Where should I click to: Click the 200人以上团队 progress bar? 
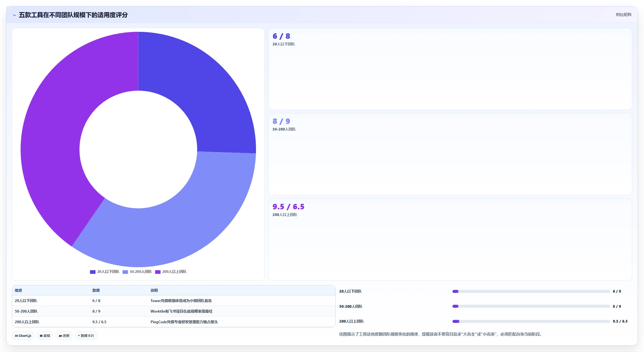tap(531, 321)
